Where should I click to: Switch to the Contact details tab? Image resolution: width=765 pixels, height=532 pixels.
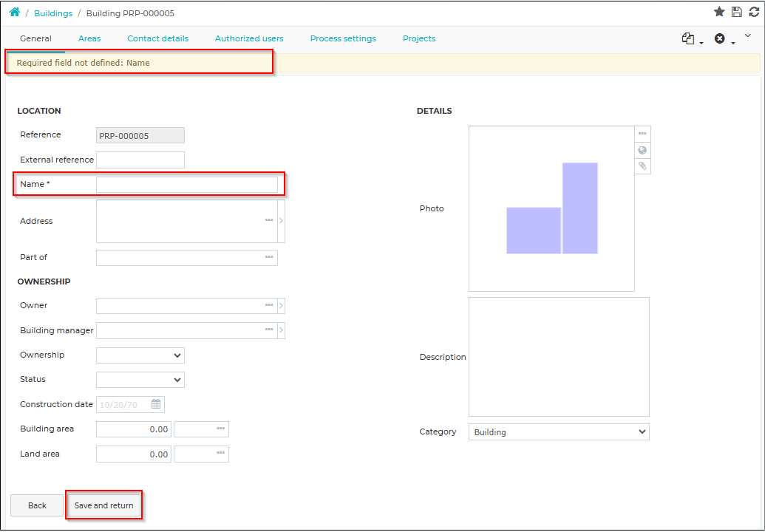pos(158,38)
